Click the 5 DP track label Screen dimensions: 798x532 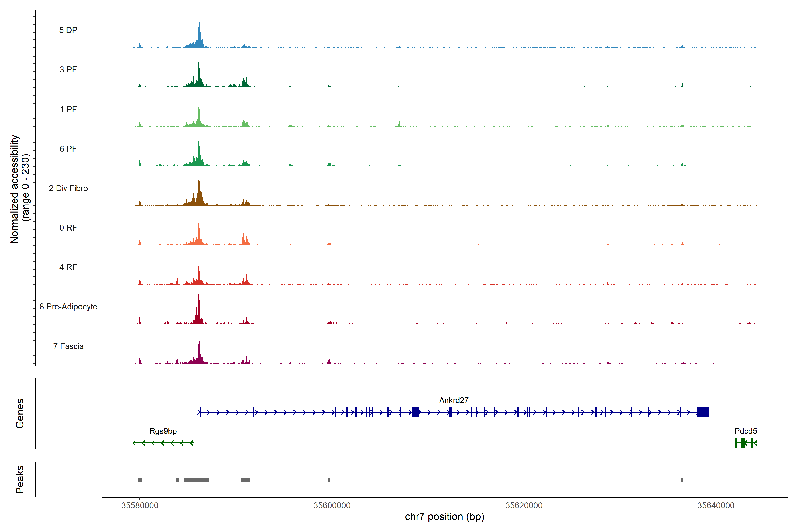click(68, 30)
